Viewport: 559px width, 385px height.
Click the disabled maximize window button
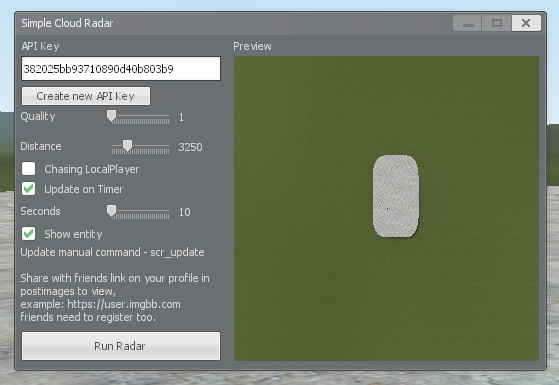(x=497, y=23)
